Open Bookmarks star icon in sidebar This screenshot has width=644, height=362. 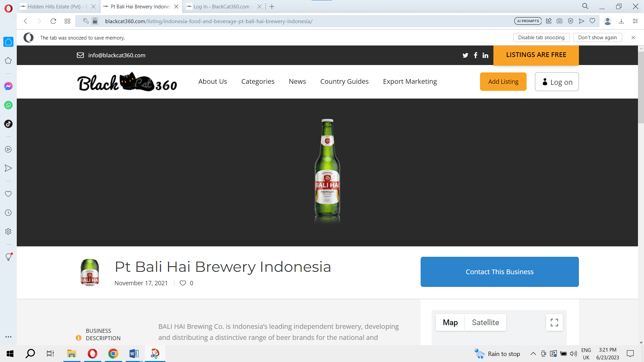click(8, 61)
